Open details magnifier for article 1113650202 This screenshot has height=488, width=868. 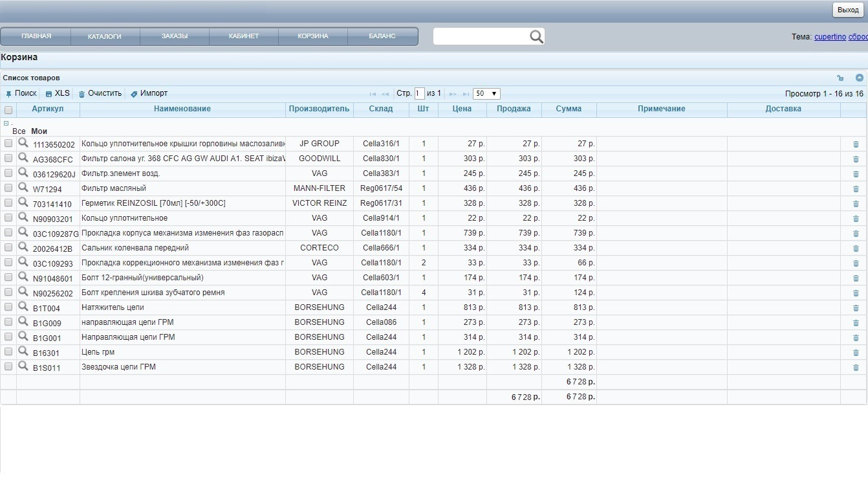pos(23,142)
